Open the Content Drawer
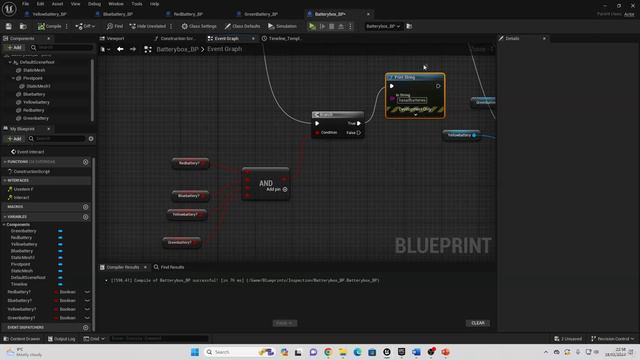Screen dimensions: 640x360 [22, 339]
